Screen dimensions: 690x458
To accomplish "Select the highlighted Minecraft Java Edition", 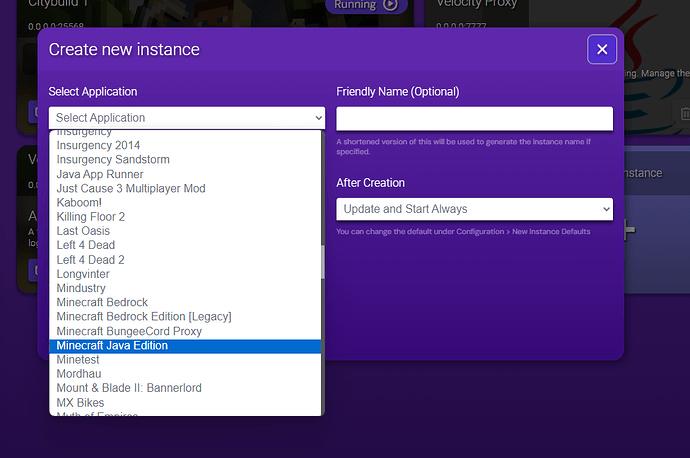I will [185, 346].
